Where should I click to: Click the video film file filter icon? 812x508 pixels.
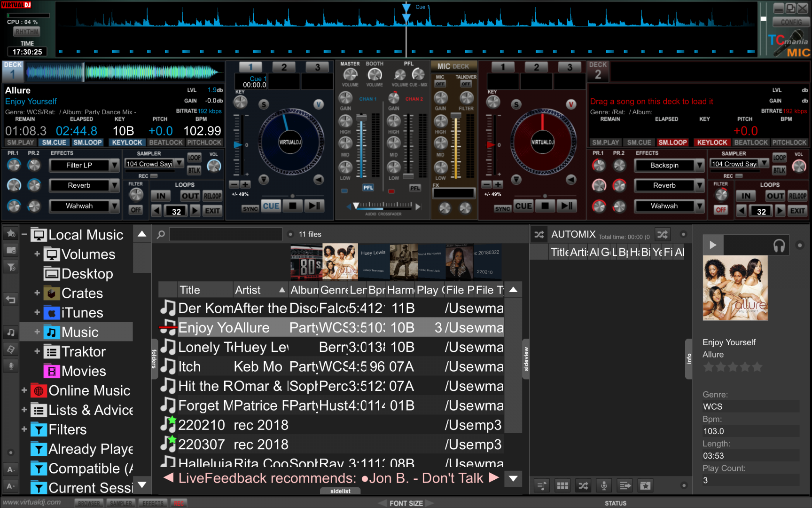pyautogui.click(x=11, y=349)
